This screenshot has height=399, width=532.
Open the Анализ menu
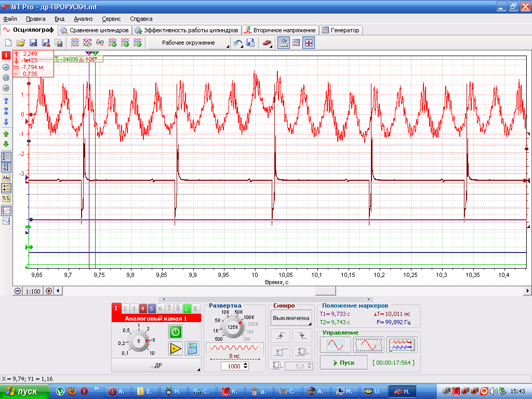83,19
